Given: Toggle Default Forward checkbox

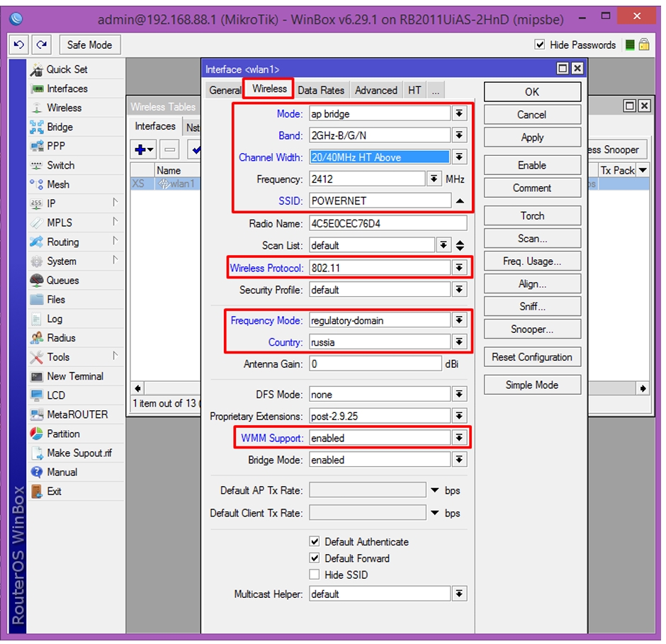Looking at the screenshot, I should click(x=315, y=558).
